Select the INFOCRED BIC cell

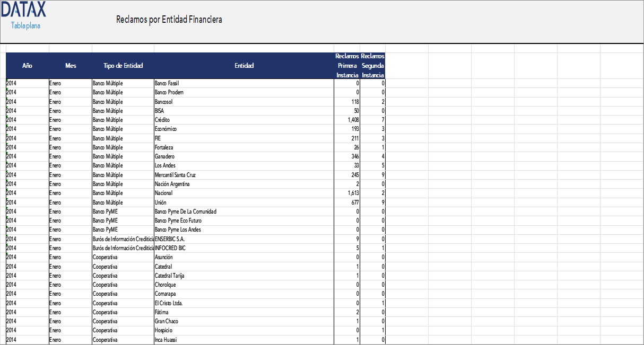(x=170, y=248)
